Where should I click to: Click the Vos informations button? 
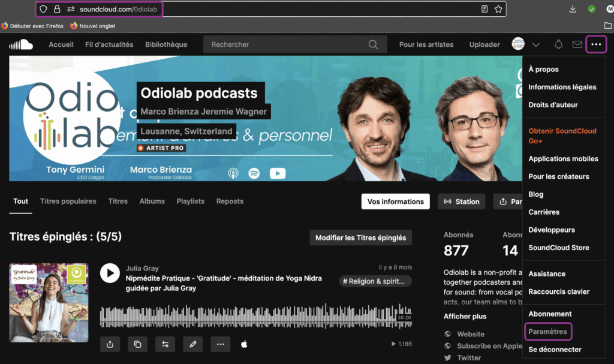[396, 201]
